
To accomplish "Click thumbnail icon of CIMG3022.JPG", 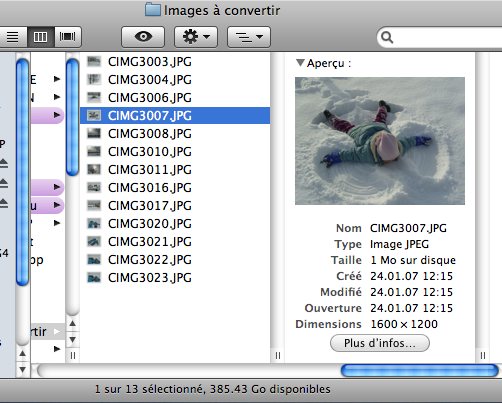I will [x=94, y=260].
